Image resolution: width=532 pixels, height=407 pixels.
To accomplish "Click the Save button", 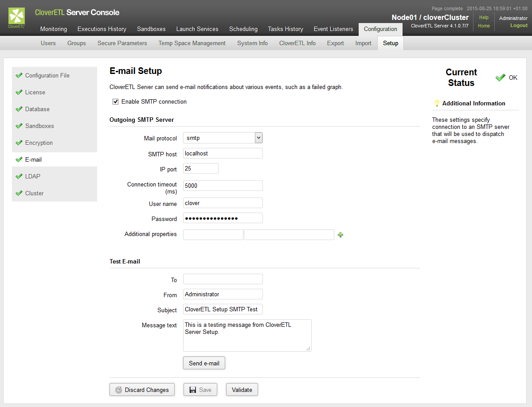I will [200, 390].
